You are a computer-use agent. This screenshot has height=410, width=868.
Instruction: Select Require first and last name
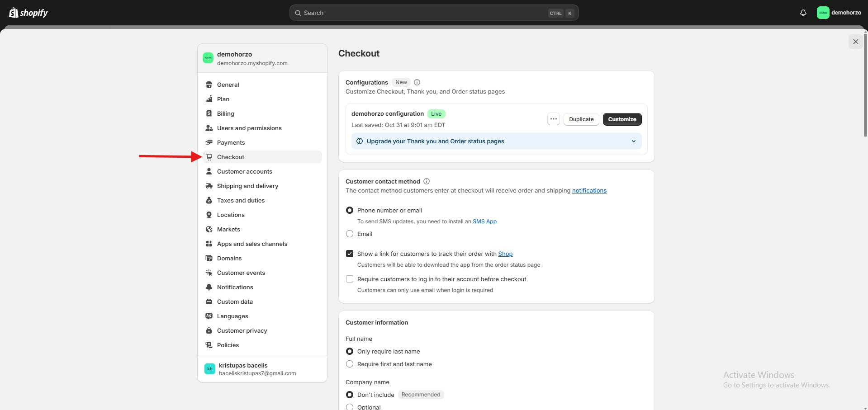[350, 364]
